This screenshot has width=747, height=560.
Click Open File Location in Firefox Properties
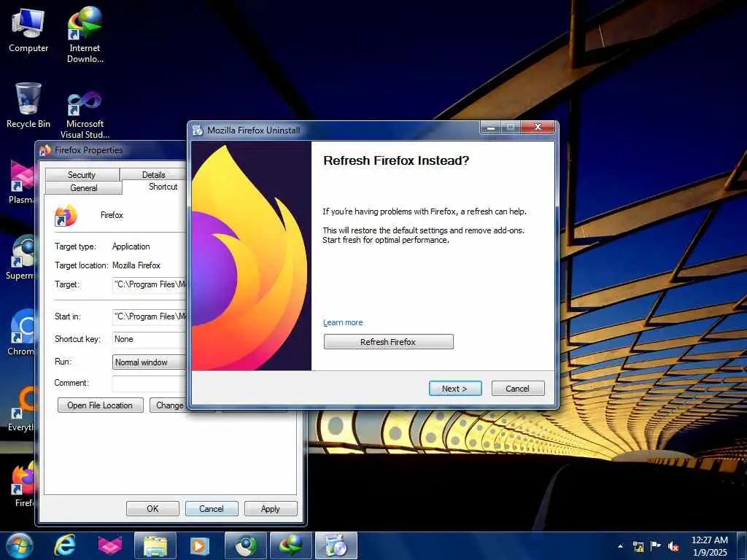tap(100, 405)
